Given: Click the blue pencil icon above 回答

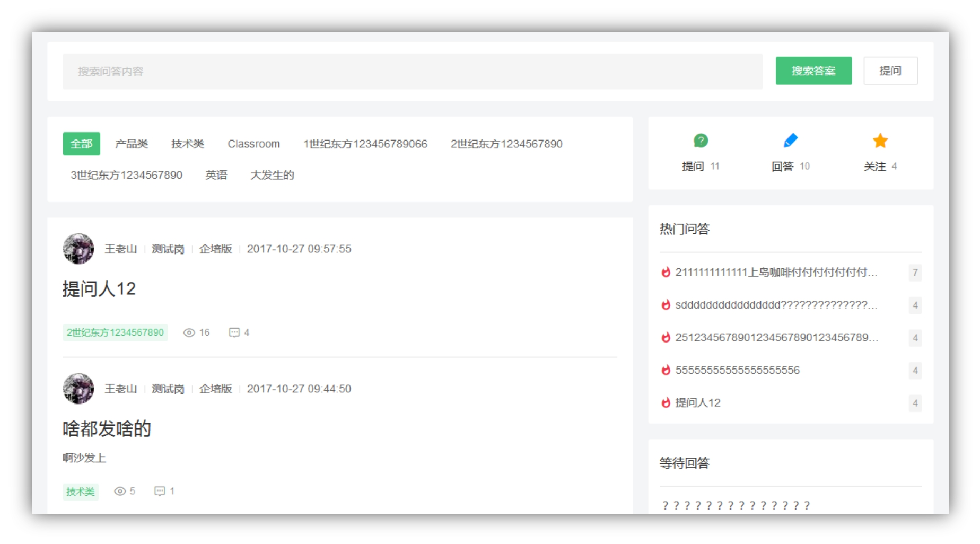Looking at the screenshot, I should point(790,139).
